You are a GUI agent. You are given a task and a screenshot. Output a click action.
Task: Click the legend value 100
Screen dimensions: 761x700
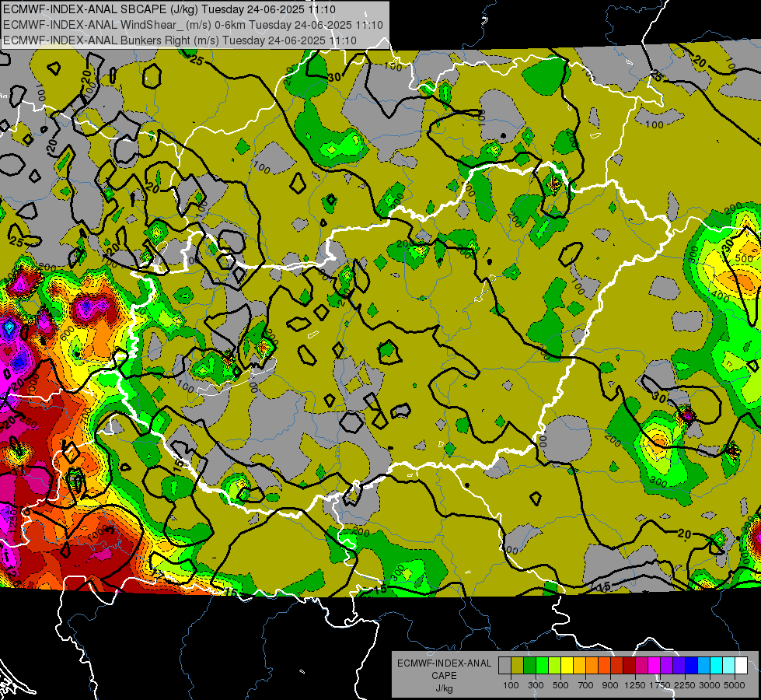[511, 685]
